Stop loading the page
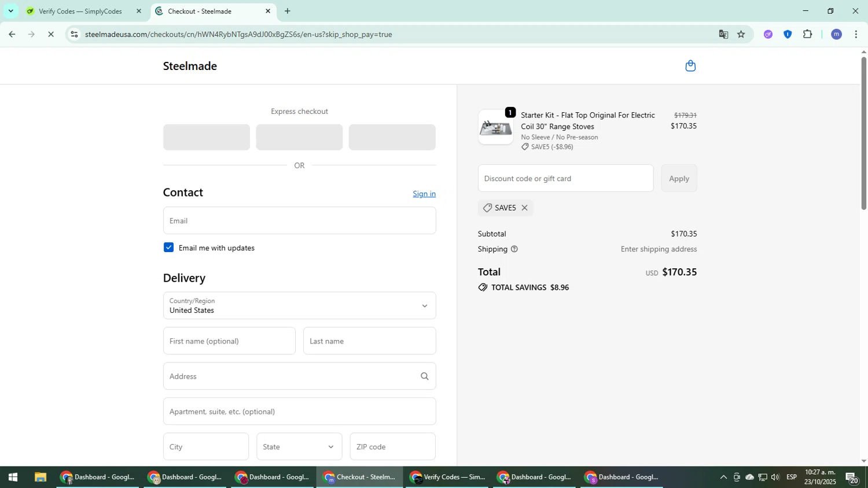This screenshot has height=488, width=868. (x=51, y=35)
